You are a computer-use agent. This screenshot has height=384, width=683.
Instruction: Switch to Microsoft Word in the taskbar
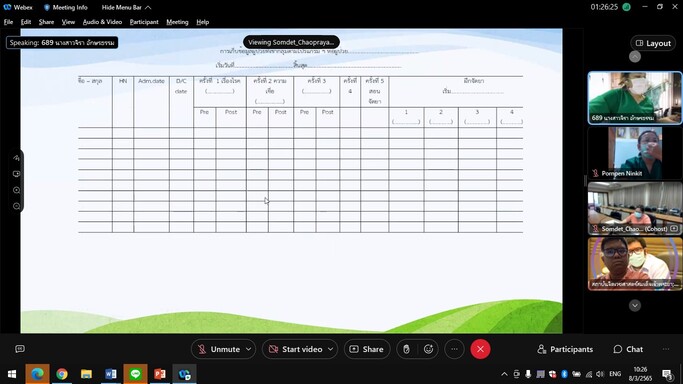coord(111,374)
